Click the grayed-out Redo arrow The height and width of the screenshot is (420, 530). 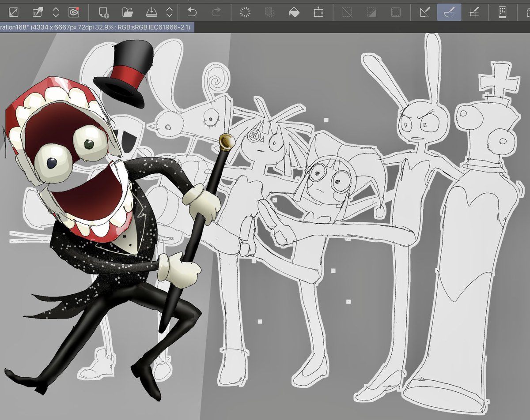coord(216,12)
